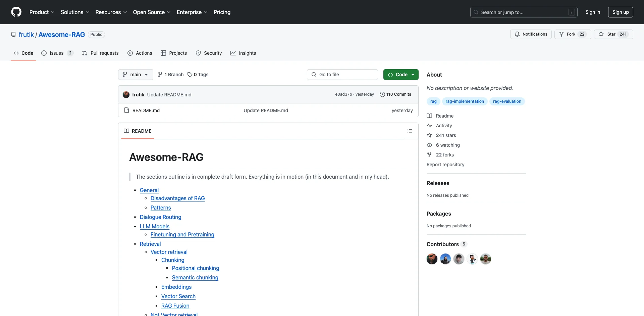The image size is (644, 316).
Task: Click the README.md file icon
Action: click(126, 110)
